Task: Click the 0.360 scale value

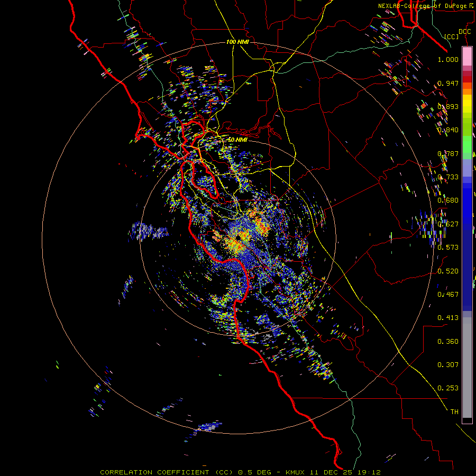Action: [448, 342]
